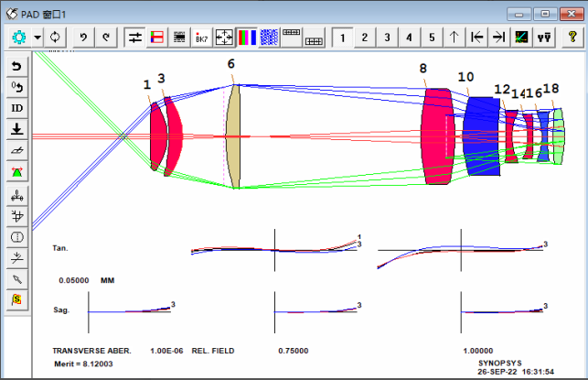Click surface label 10 on lens drawing
Screen dimensions: 588x380
point(465,77)
